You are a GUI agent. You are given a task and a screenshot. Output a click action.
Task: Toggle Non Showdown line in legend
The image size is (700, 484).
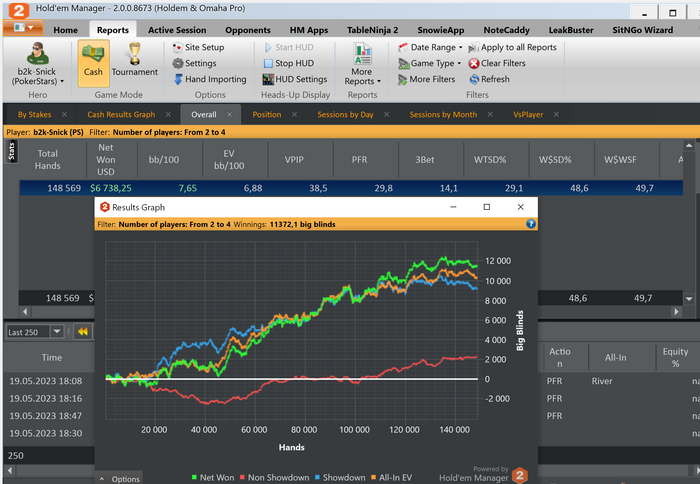pos(274,478)
